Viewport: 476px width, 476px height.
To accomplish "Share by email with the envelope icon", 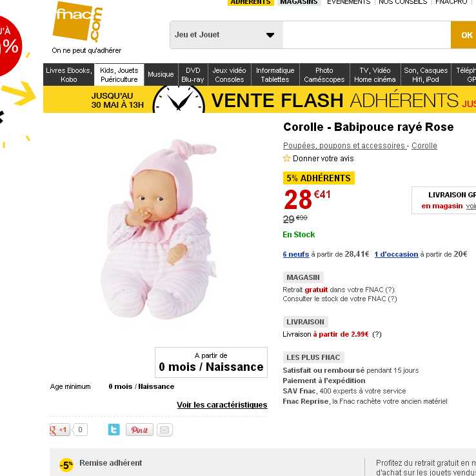I will pyautogui.click(x=164, y=430).
